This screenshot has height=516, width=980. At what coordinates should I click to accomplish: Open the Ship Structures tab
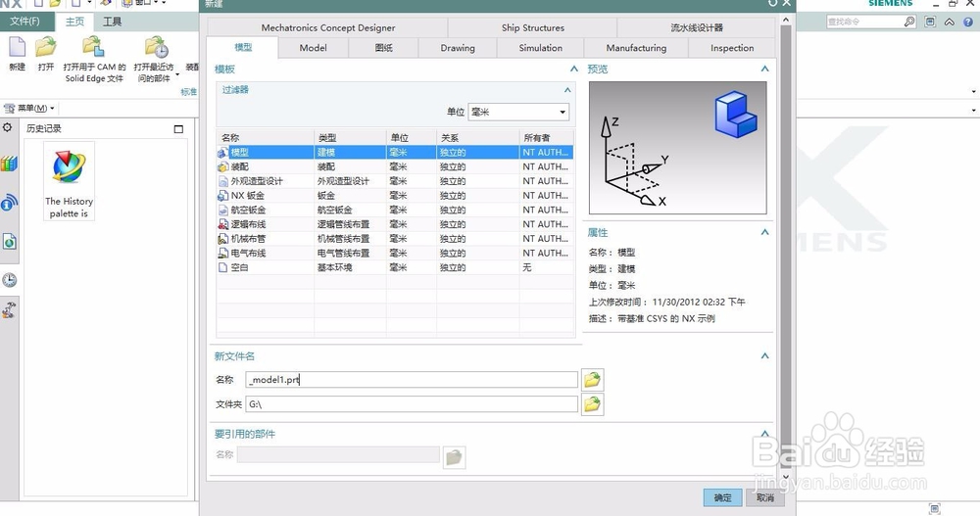pyautogui.click(x=532, y=27)
